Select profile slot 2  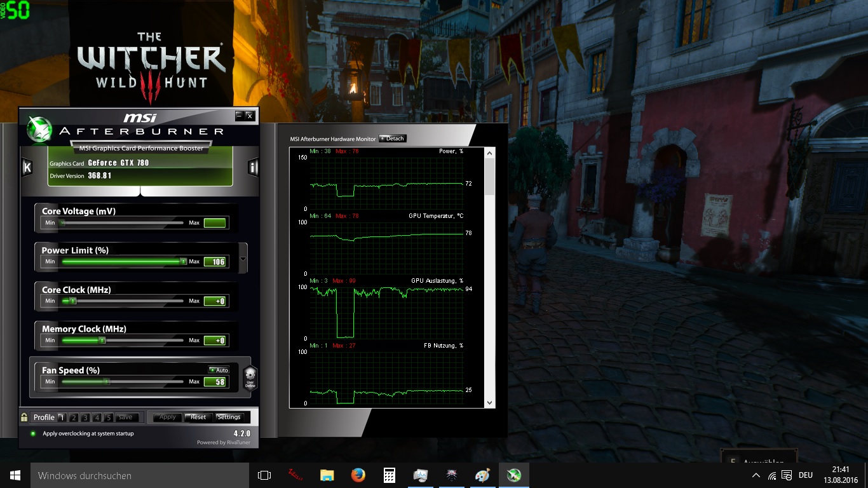click(74, 417)
